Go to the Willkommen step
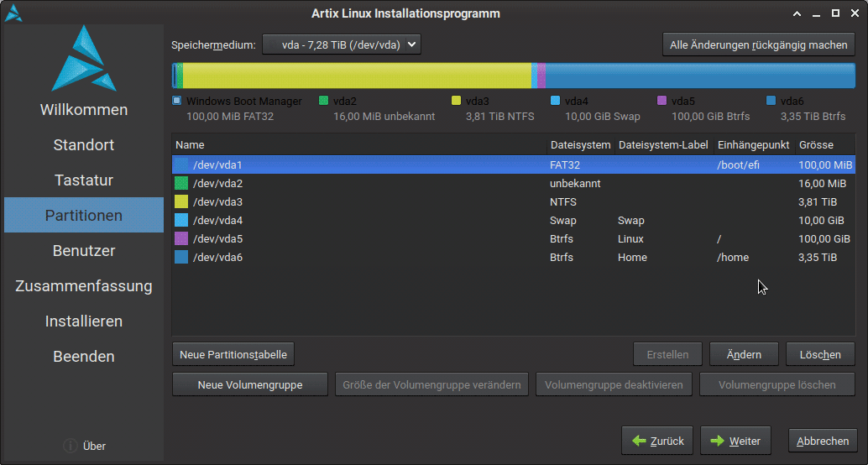This screenshot has height=465, width=868. pyautogui.click(x=84, y=110)
